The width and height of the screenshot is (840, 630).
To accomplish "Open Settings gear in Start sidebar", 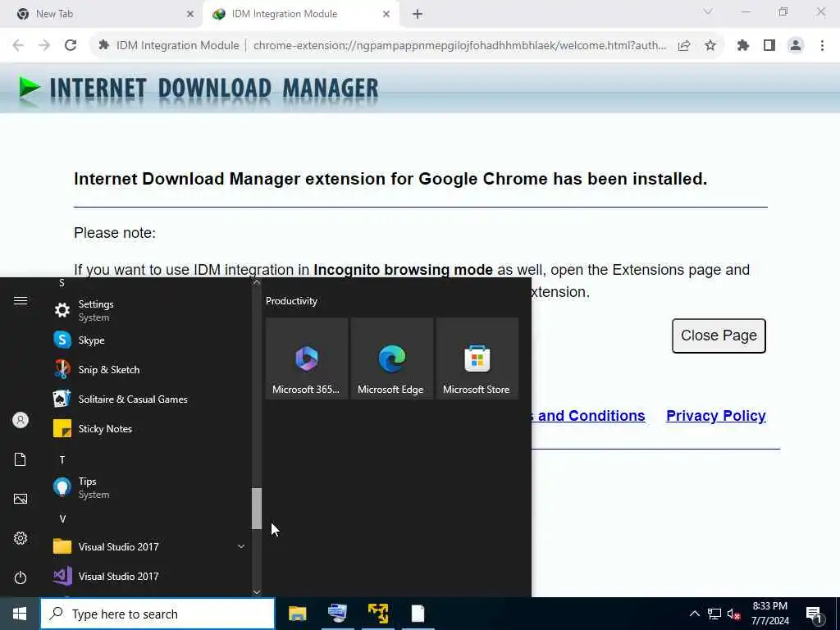I will [21, 538].
